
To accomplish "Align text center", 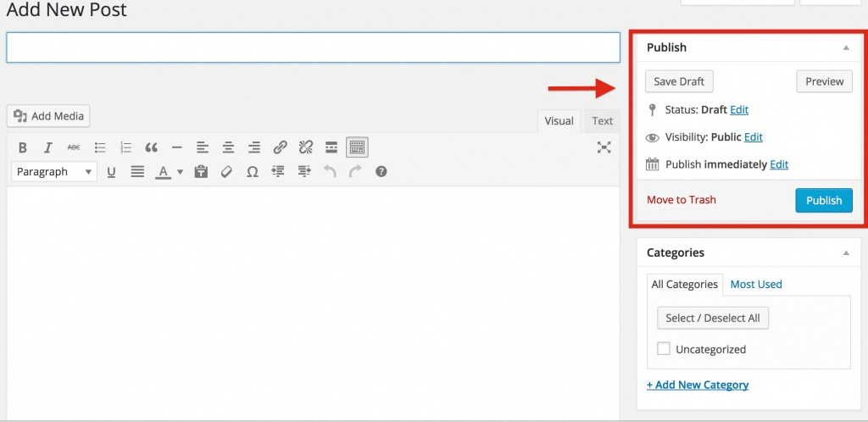I will 228,147.
